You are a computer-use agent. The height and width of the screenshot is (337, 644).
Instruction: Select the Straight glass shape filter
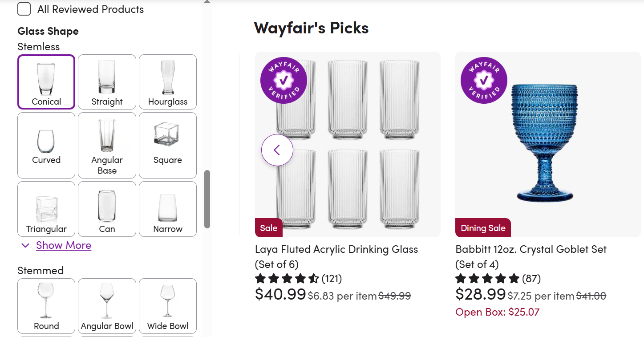[x=107, y=82]
